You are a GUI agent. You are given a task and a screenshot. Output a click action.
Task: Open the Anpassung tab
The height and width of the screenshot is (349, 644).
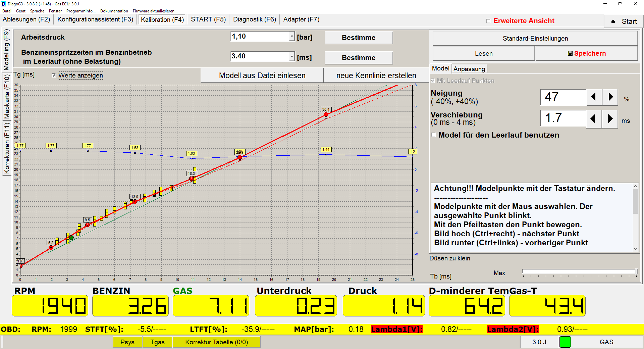coord(469,69)
